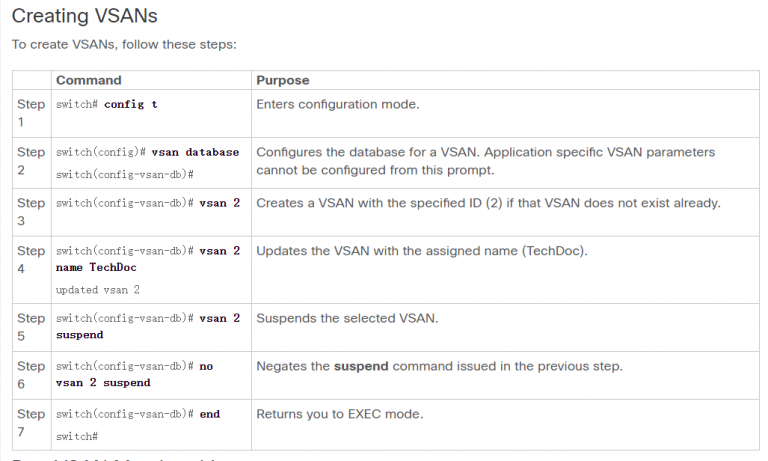768x461 pixels.
Task: Click the "updated vsan 2" output line
Action: (98, 290)
